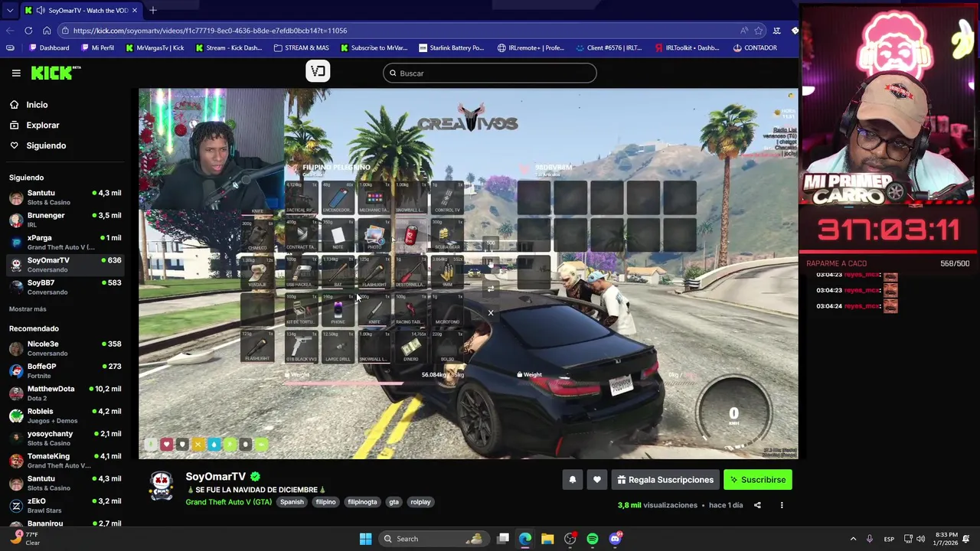
Task: Expand list with Mostrar más
Action: 28,309
